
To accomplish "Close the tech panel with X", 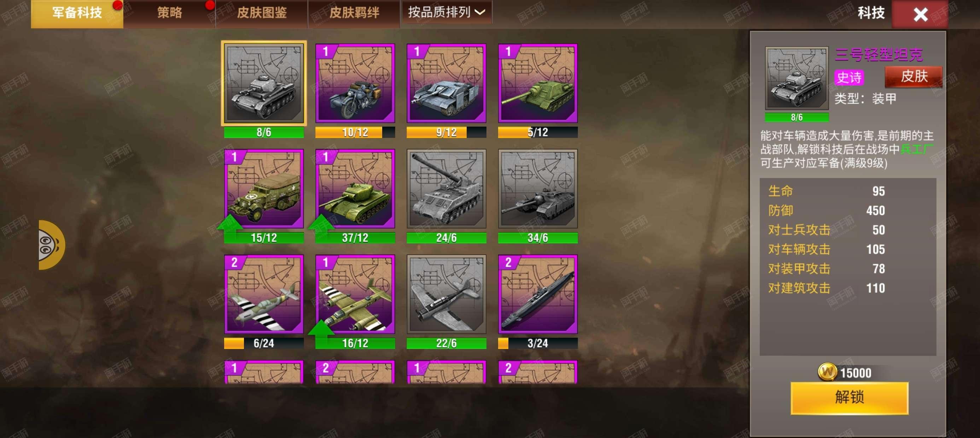I will click(x=920, y=14).
